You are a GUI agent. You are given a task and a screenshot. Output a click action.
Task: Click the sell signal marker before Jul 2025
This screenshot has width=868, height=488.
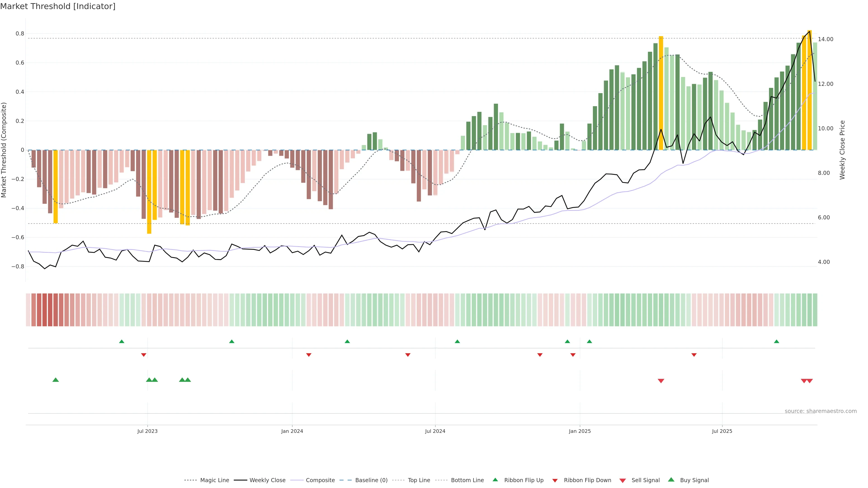(x=661, y=381)
